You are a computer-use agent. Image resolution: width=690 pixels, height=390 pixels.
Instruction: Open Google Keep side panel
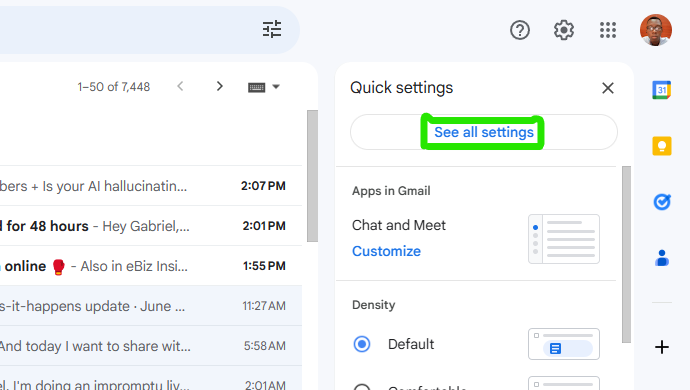pos(661,146)
